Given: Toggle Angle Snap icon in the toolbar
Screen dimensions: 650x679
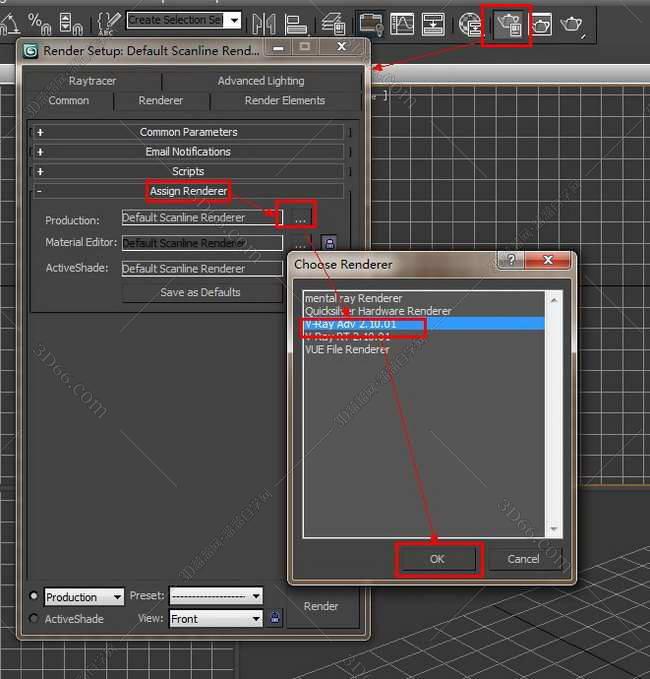Looking at the screenshot, I should [x=10, y=24].
